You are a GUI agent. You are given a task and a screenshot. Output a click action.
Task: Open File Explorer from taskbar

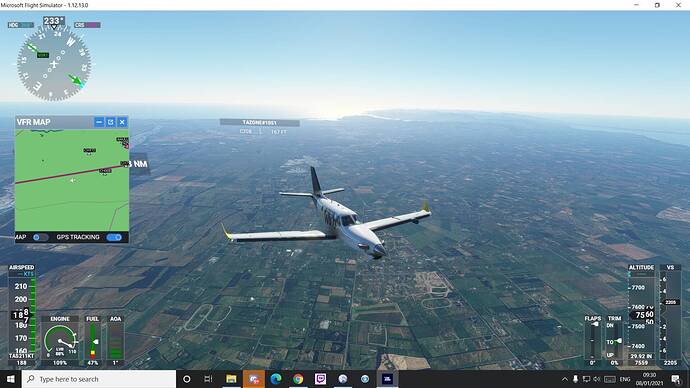pos(231,379)
